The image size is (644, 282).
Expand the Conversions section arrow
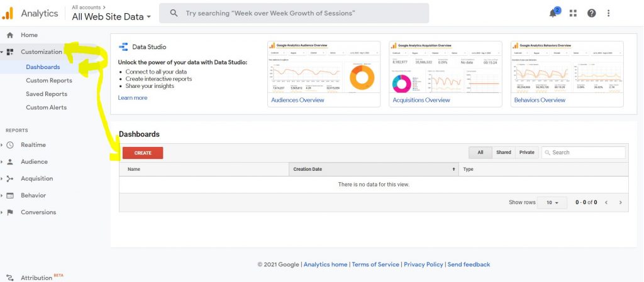[x=2, y=212]
